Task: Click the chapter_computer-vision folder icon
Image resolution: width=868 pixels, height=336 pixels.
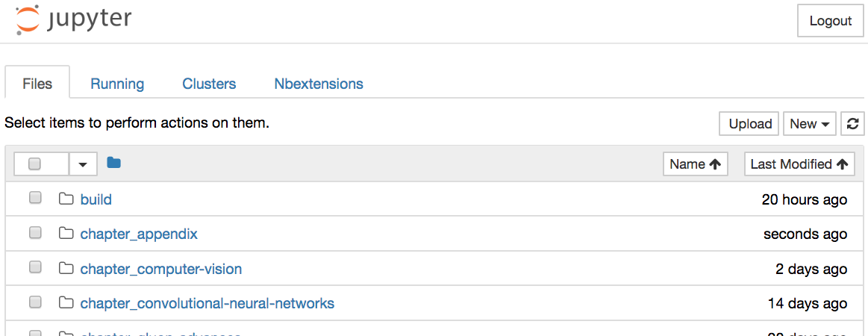Action: [x=66, y=269]
